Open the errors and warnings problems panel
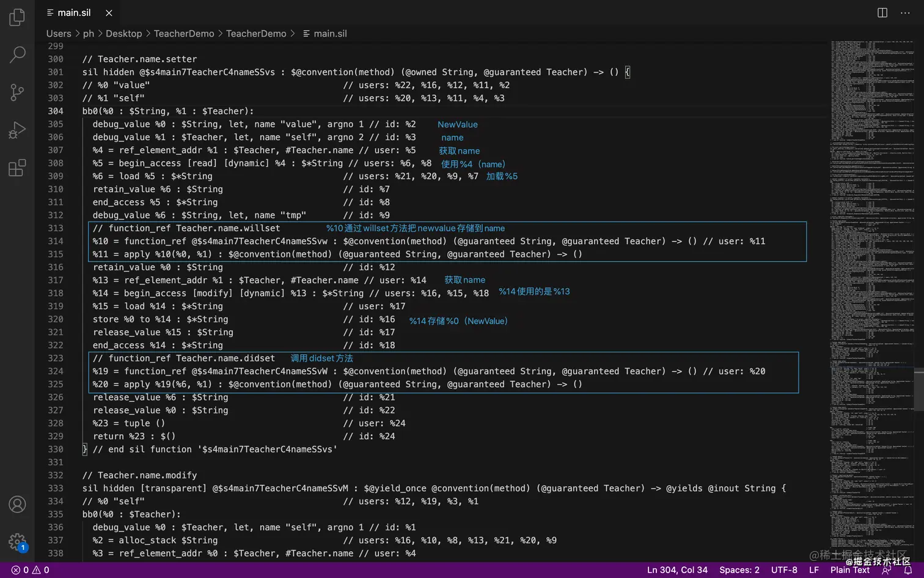 (x=31, y=570)
